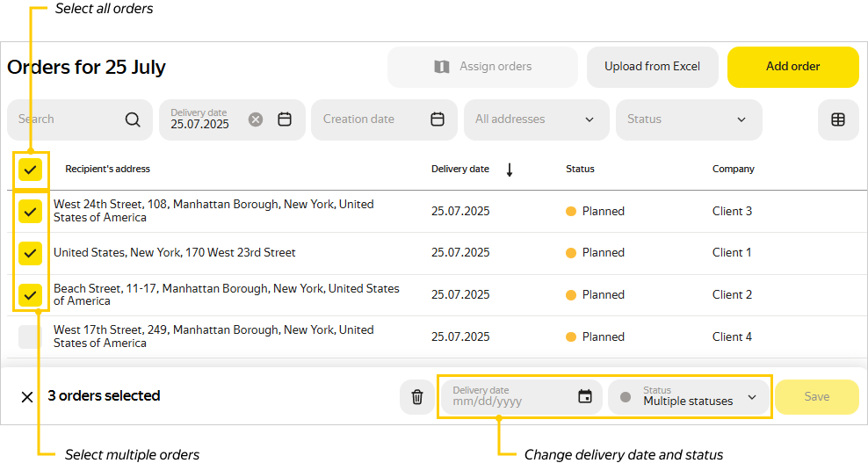Image resolution: width=868 pixels, height=463 pixels.
Task: Click the Company column header
Action: (x=733, y=169)
